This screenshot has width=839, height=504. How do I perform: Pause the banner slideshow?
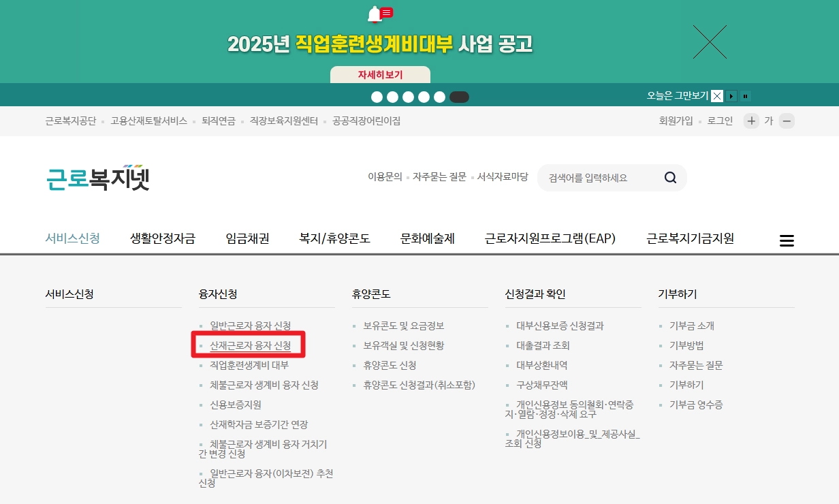[x=745, y=95]
